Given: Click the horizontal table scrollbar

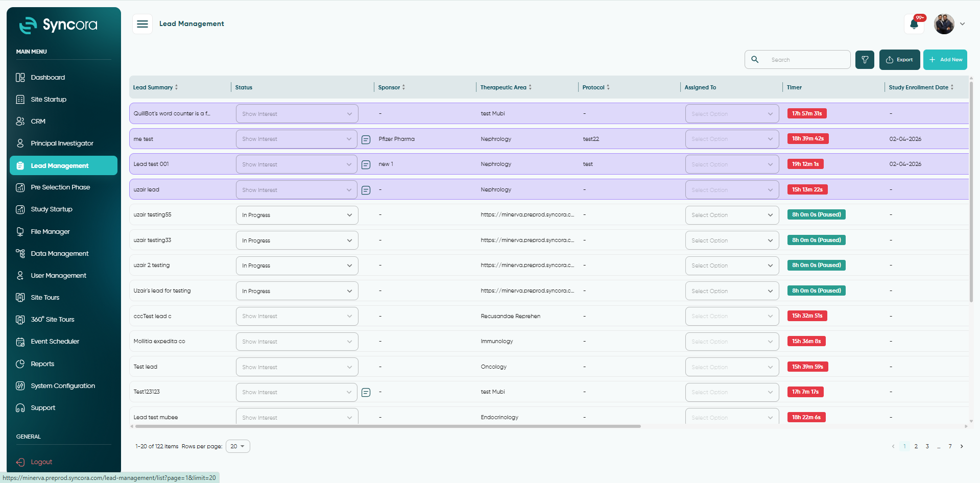Looking at the screenshot, I should pos(387,426).
